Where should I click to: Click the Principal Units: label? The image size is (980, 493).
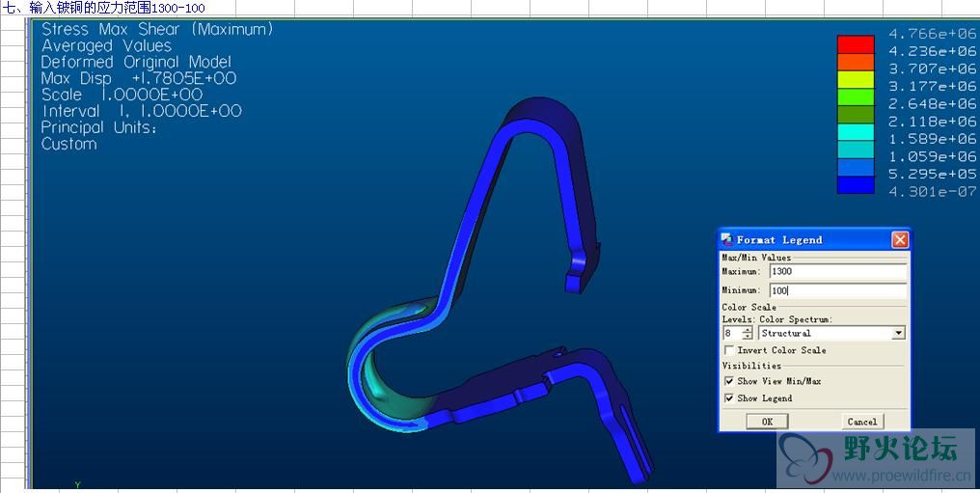(x=98, y=127)
